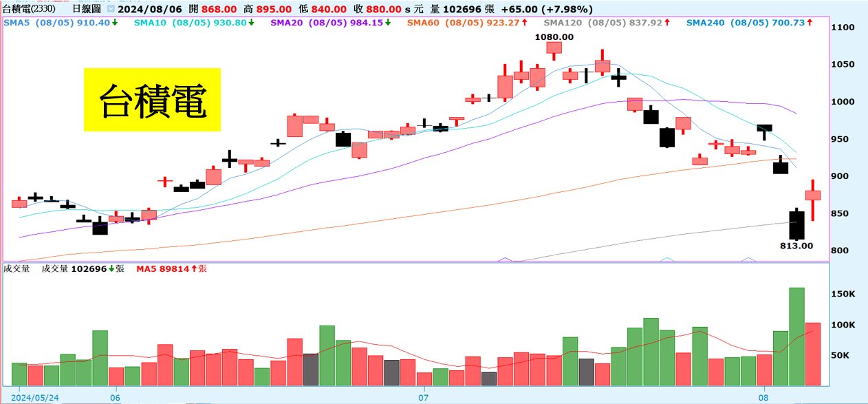
Task: Click the 1080.00 high price marker
Action: (x=554, y=36)
